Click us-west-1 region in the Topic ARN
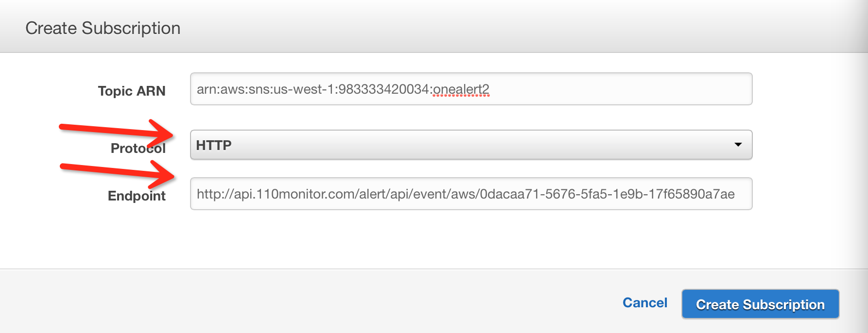This screenshot has height=333, width=868. coord(302,89)
